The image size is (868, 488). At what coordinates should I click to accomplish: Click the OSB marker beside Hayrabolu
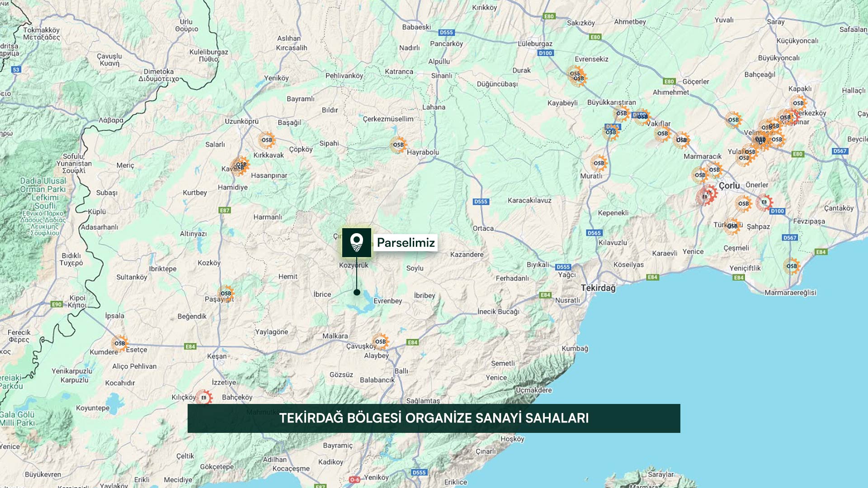pos(398,145)
